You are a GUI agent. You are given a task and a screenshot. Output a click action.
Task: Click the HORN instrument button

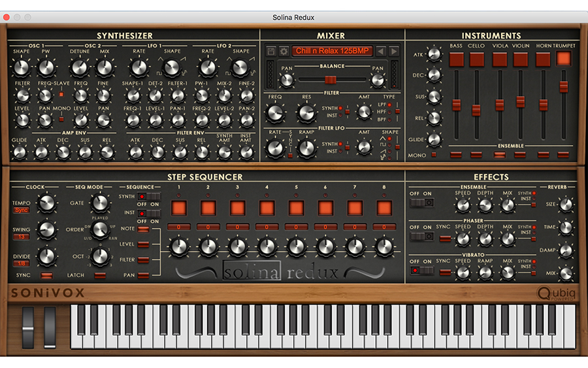[x=543, y=59]
